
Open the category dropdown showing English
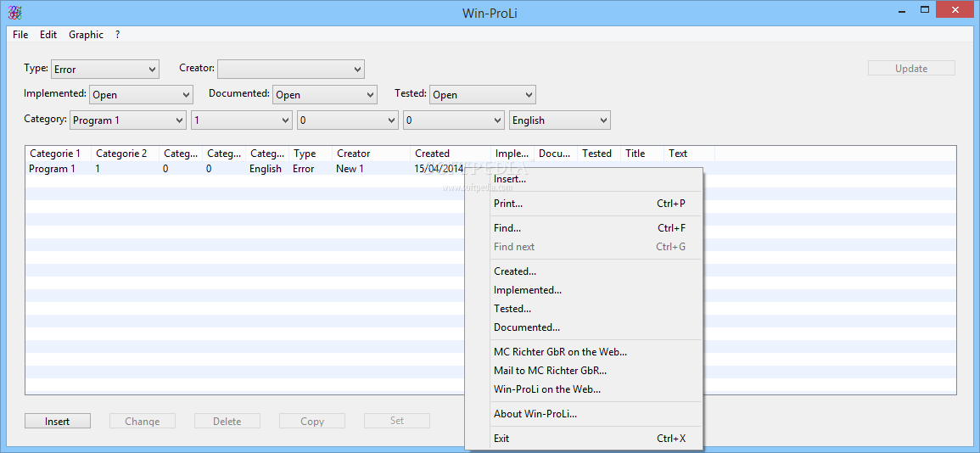pos(560,120)
